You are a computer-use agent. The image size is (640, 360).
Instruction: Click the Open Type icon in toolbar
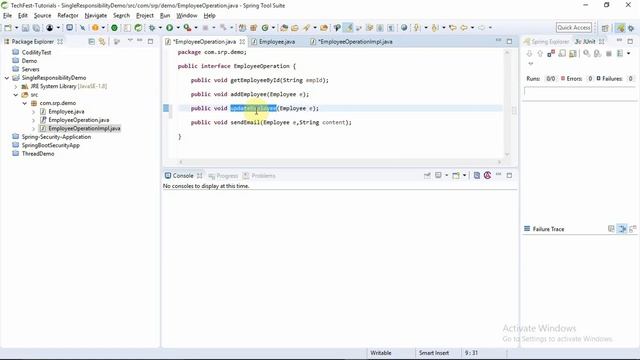tap(284, 28)
